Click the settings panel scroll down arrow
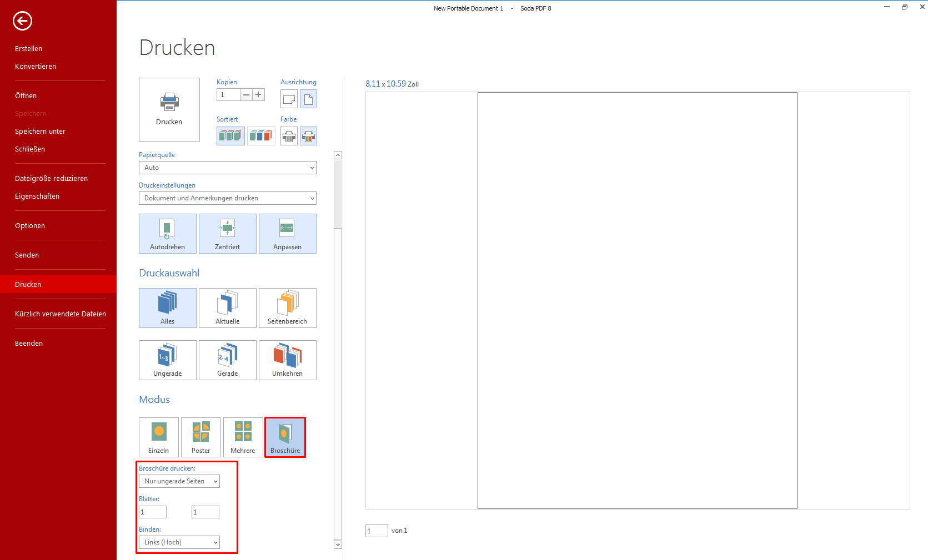This screenshot has width=928, height=560. [x=338, y=545]
